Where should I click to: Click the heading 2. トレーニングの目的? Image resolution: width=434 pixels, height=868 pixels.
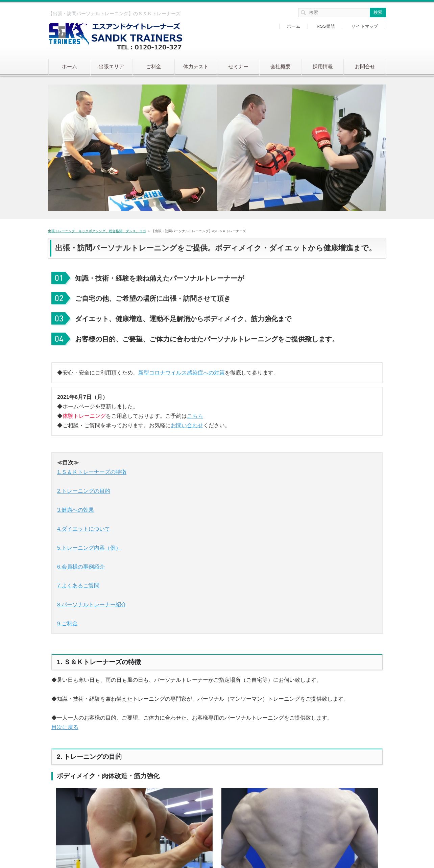pyautogui.click(x=89, y=756)
